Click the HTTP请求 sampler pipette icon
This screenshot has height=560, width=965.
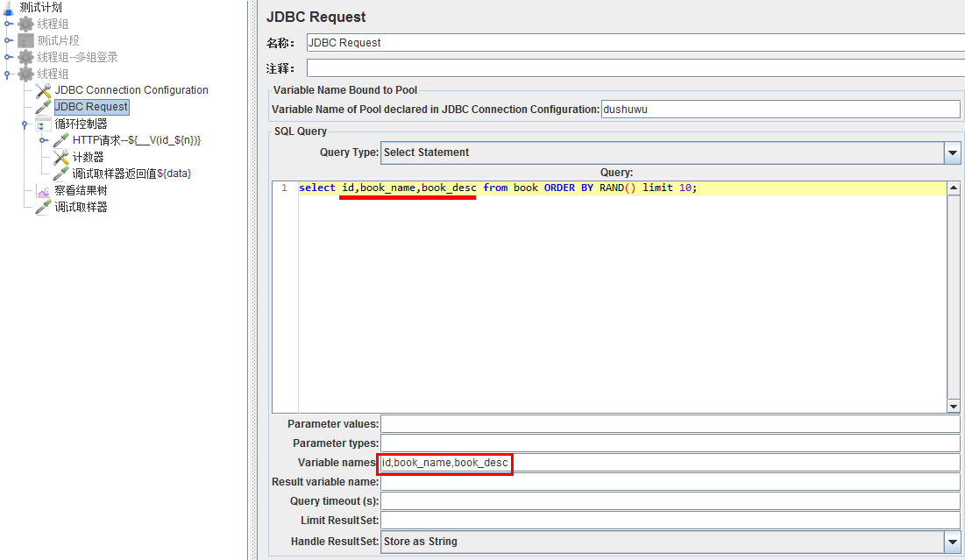[x=61, y=140]
